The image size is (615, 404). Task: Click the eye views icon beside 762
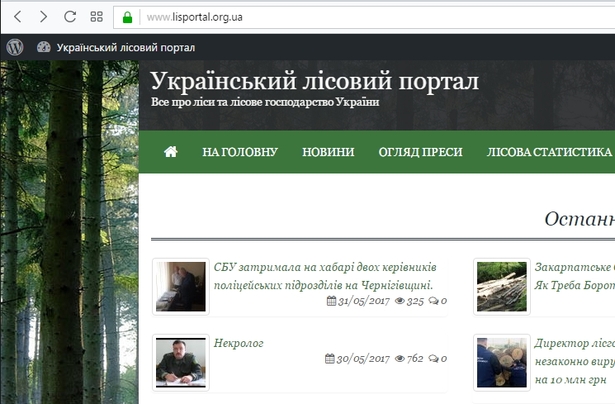pyautogui.click(x=400, y=359)
